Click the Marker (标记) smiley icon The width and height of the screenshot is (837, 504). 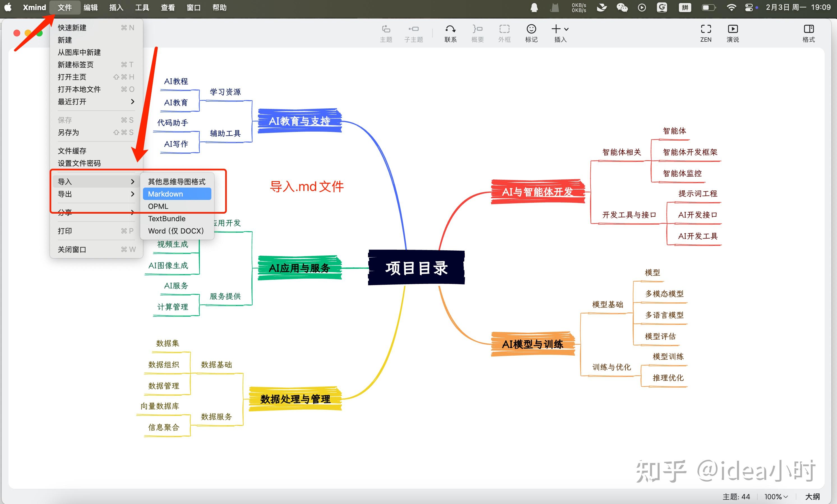pyautogui.click(x=531, y=29)
